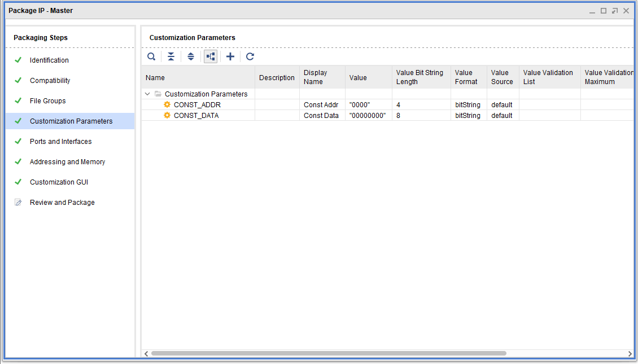Click the gear icon beside CONST_ADDR
Screen dimensions: 638x364
(167, 104)
